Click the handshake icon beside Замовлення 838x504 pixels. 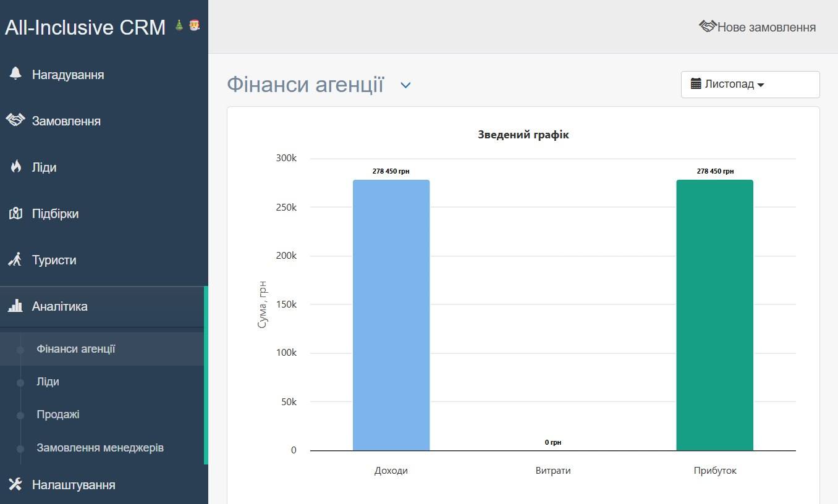[15, 120]
